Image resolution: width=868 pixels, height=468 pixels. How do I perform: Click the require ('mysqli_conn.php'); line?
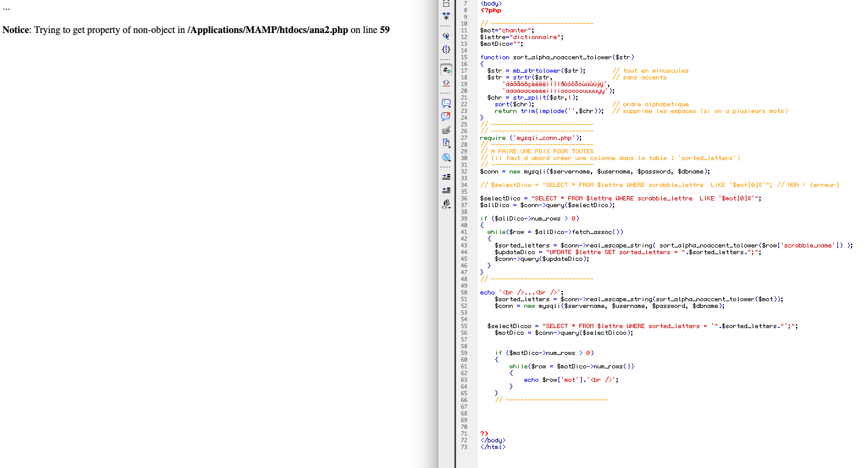[x=531, y=138]
